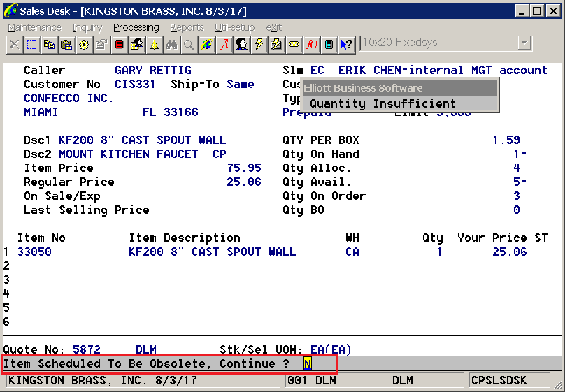The image size is (565, 392).
Task: Maximize the Sales Desk window
Action: (537, 11)
